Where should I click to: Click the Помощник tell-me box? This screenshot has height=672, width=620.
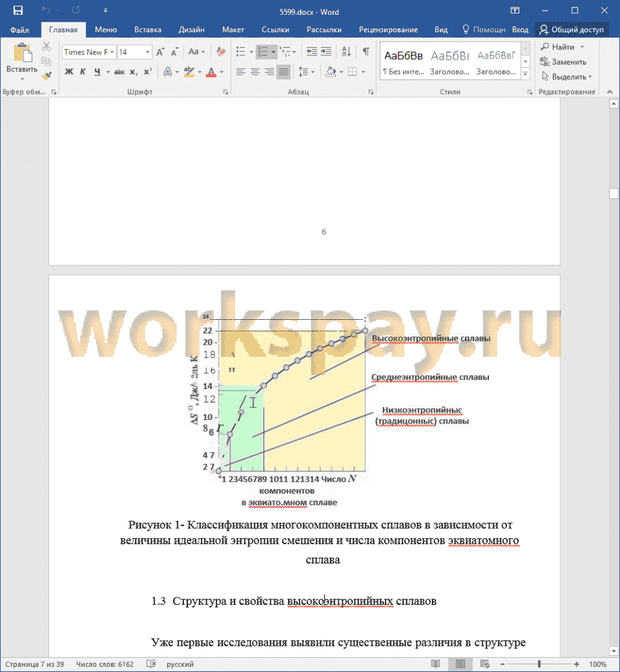click(x=484, y=30)
